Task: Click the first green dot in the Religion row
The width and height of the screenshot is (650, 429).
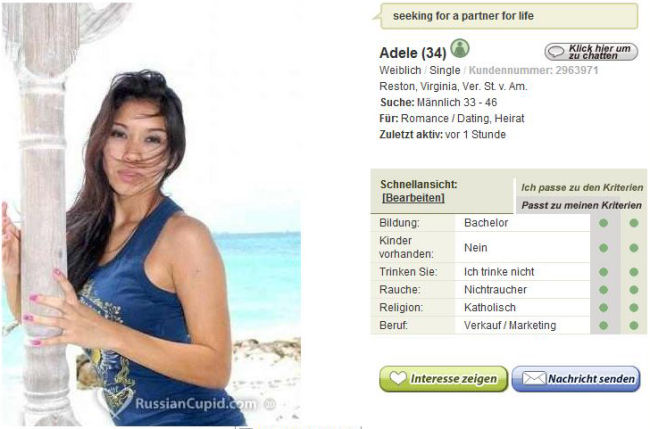Action: coord(604,308)
